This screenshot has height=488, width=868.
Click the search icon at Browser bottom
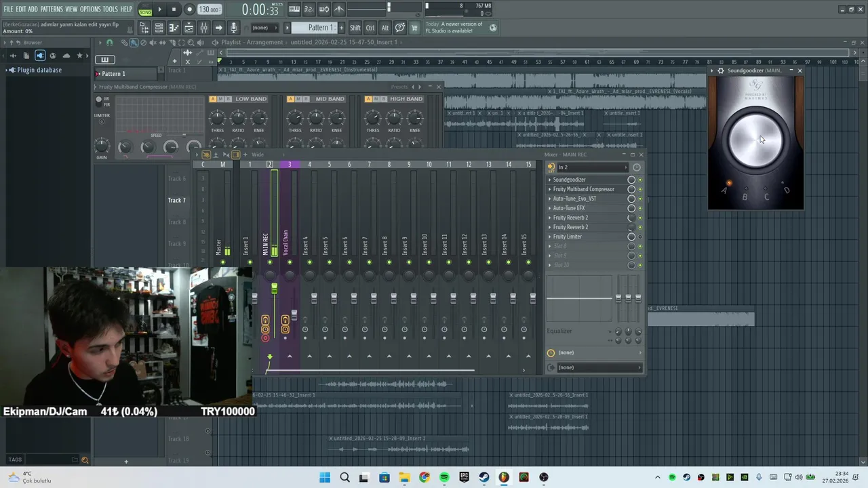(85, 460)
